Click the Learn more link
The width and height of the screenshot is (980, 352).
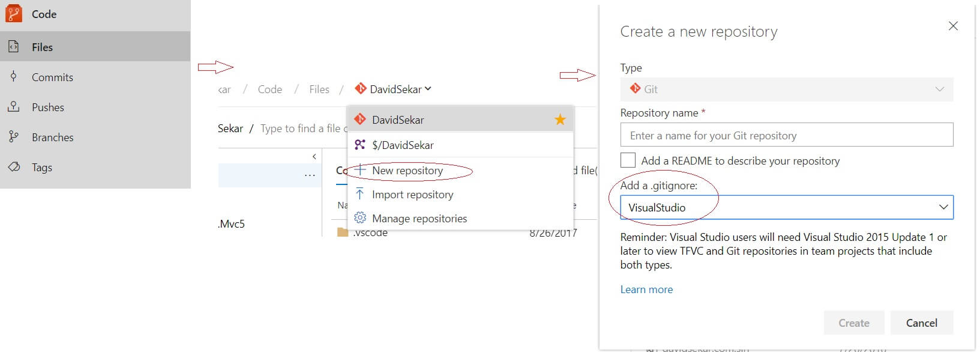(646, 290)
